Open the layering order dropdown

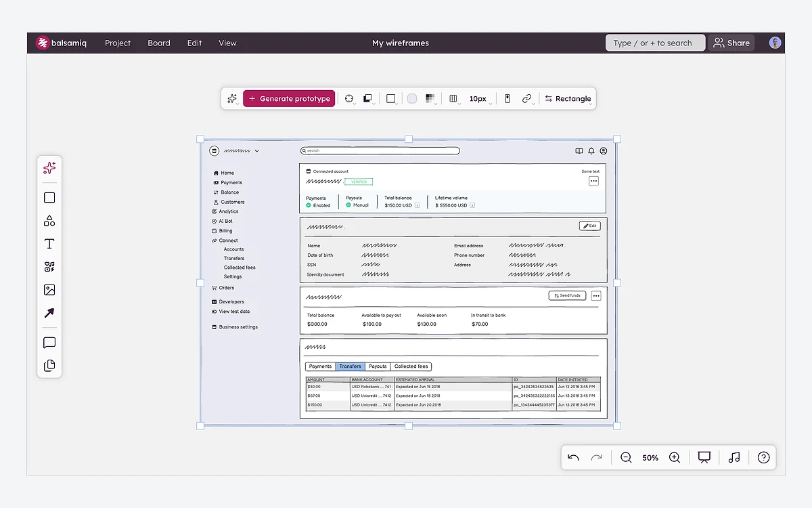pyautogui.click(x=367, y=98)
